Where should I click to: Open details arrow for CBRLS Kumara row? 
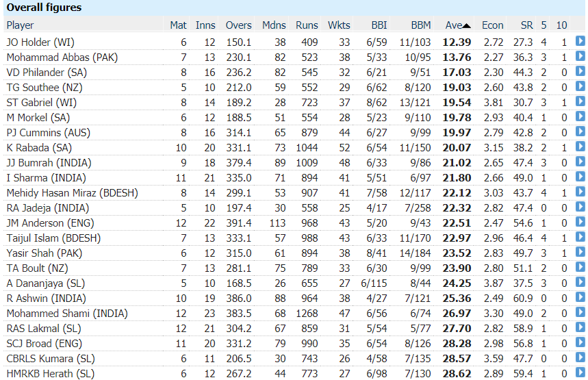[580, 357]
